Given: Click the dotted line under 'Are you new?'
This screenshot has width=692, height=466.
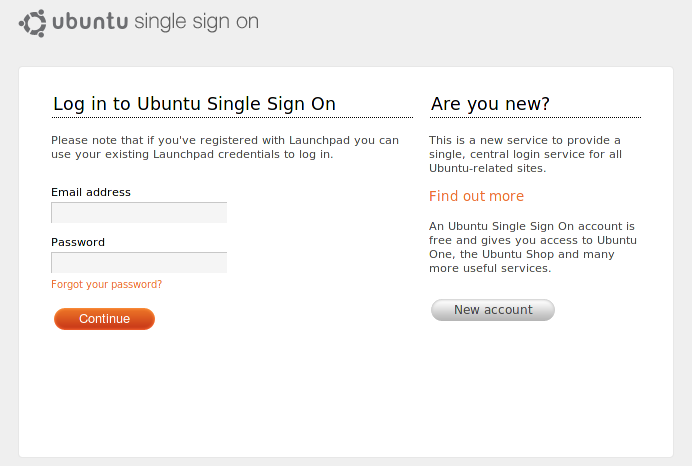Looking at the screenshot, I should 535,117.
